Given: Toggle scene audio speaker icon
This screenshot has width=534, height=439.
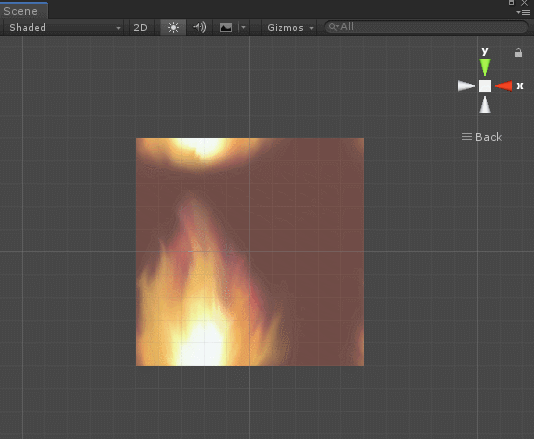Looking at the screenshot, I should pyautogui.click(x=199, y=28).
